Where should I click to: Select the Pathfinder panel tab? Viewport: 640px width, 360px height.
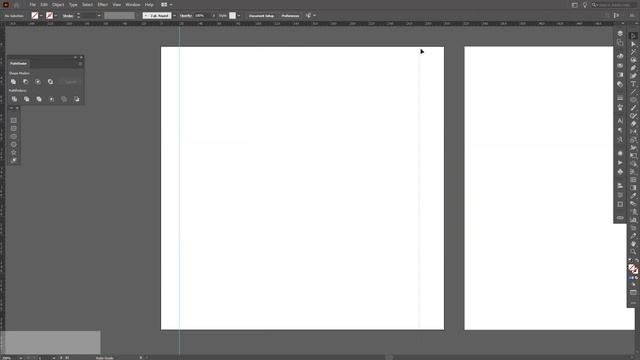(18, 63)
